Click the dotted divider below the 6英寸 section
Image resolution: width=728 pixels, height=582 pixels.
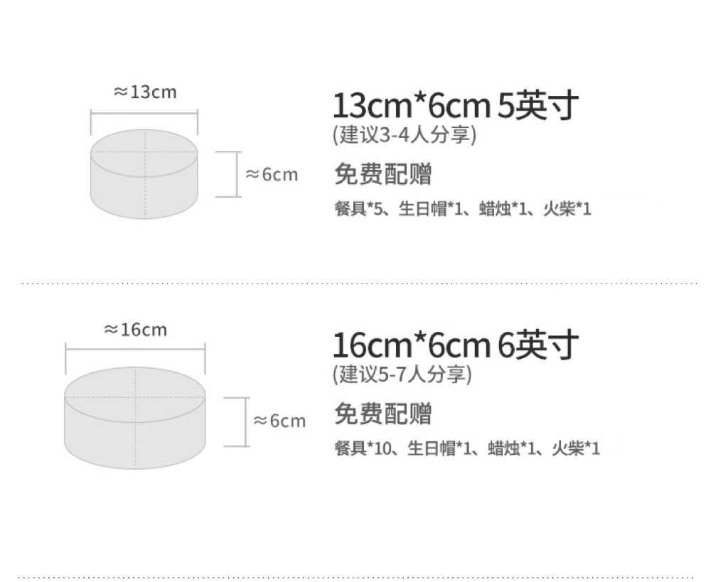(x=355, y=576)
